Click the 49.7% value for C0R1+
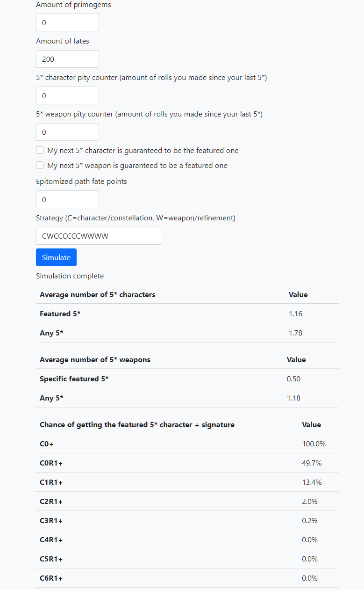The image size is (364, 590). pyautogui.click(x=312, y=463)
